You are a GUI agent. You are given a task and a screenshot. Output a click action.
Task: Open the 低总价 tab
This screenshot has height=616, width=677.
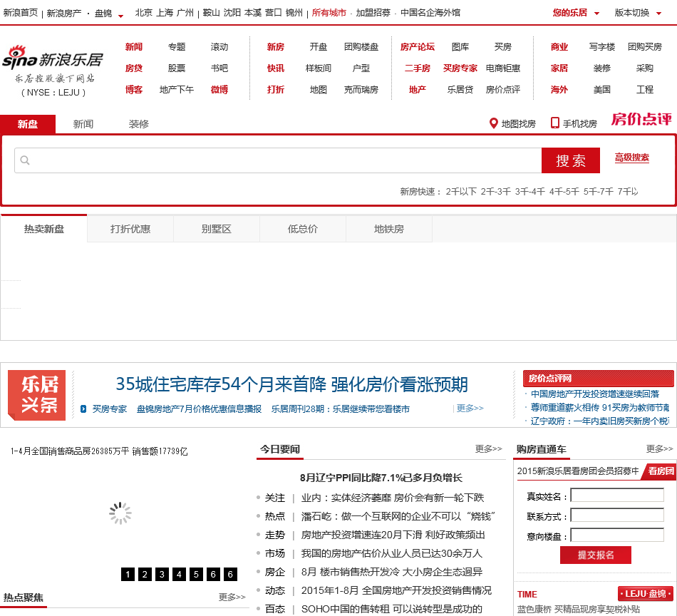(303, 229)
